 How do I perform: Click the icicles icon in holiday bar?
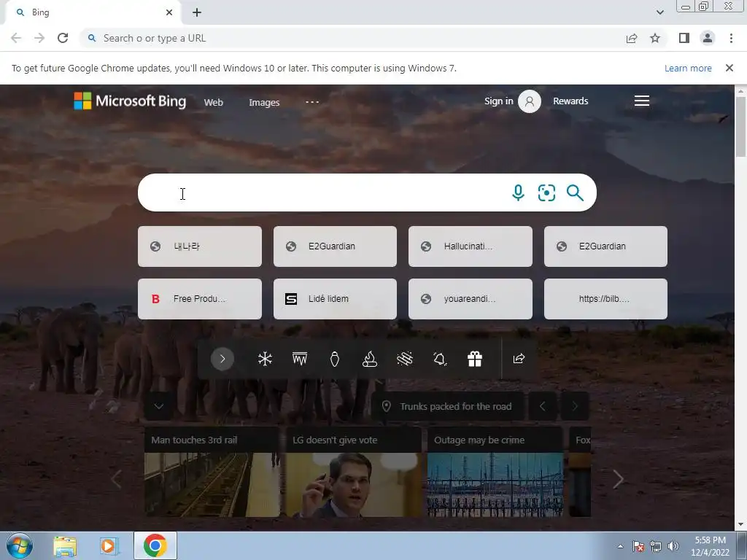(x=300, y=359)
